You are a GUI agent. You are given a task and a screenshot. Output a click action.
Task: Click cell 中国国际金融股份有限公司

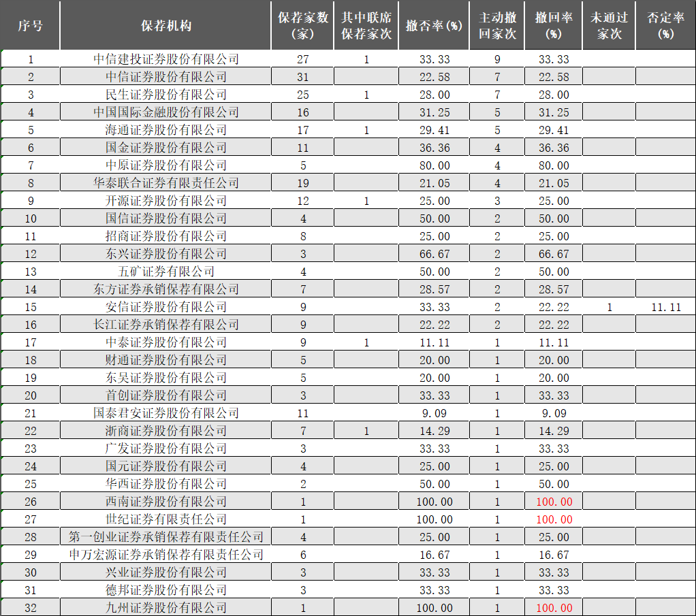pyautogui.click(x=165, y=112)
